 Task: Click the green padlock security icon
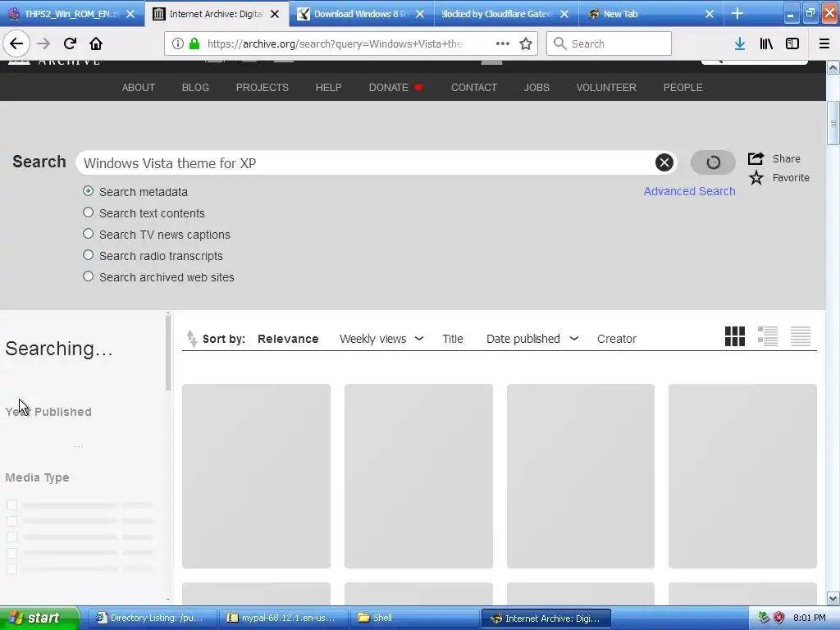pyautogui.click(x=194, y=44)
